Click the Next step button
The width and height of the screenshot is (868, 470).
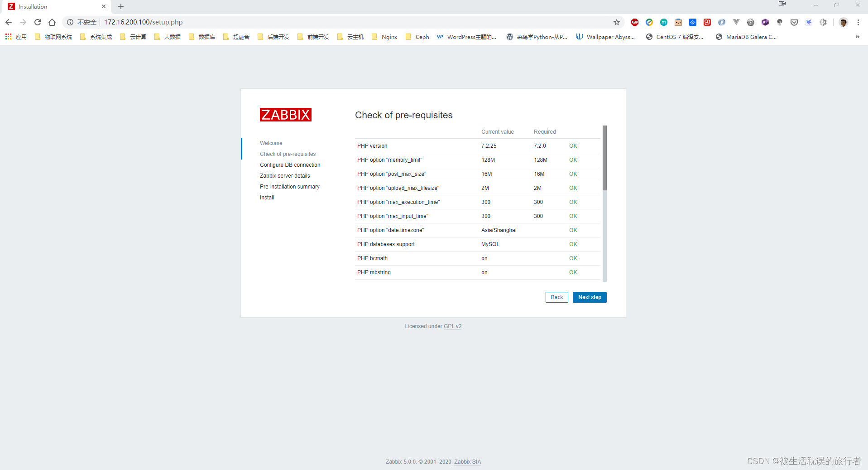point(590,297)
